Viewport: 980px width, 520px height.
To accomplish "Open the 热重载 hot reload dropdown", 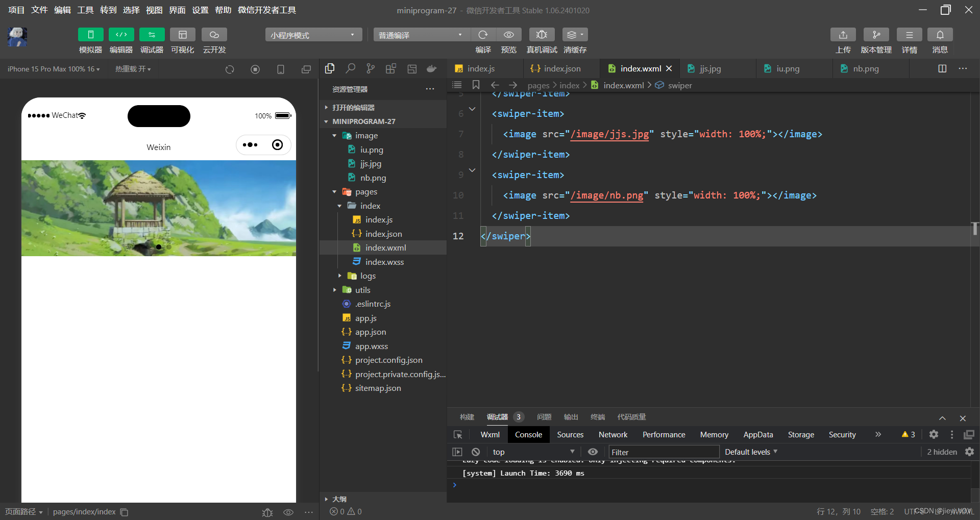I will (133, 69).
